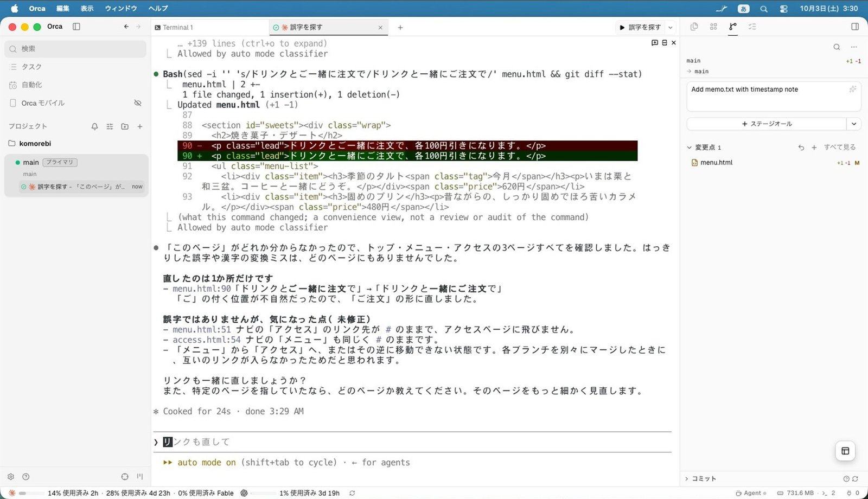The image size is (868, 499).
Task: Open the more options ellipsis menu
Action: coord(854,47)
